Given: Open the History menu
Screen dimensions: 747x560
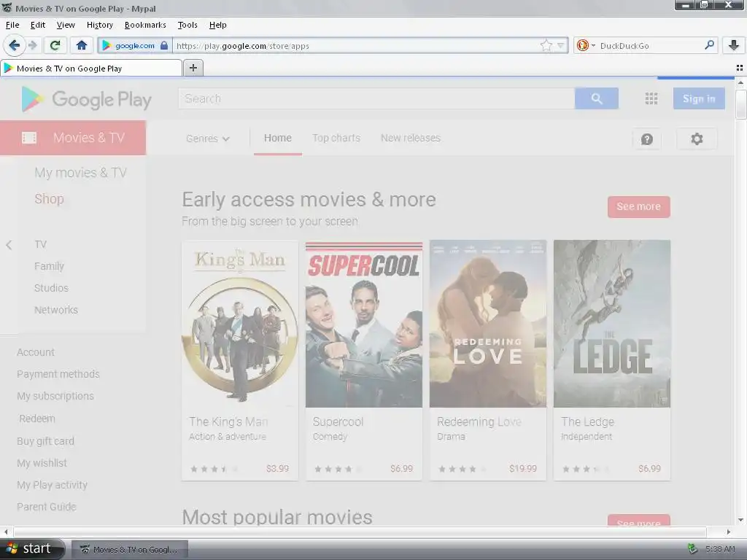Looking at the screenshot, I should point(99,25).
